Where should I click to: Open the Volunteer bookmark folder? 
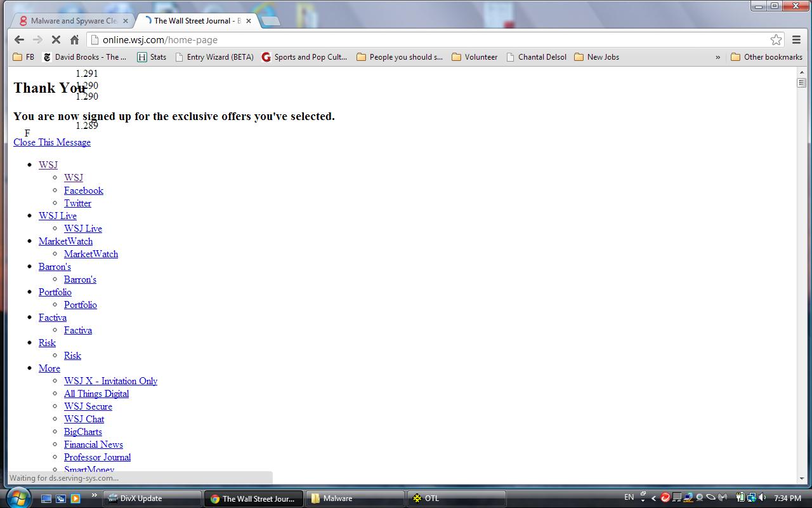(x=475, y=57)
